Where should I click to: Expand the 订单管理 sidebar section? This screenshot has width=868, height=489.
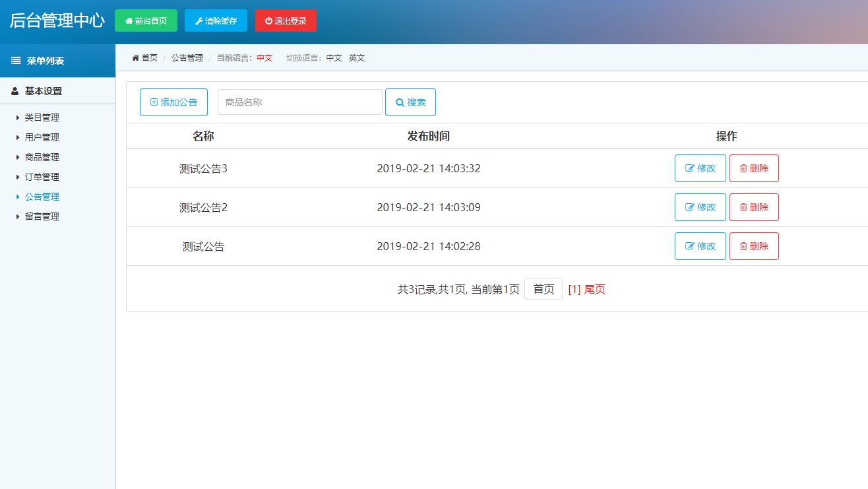pyautogui.click(x=42, y=177)
